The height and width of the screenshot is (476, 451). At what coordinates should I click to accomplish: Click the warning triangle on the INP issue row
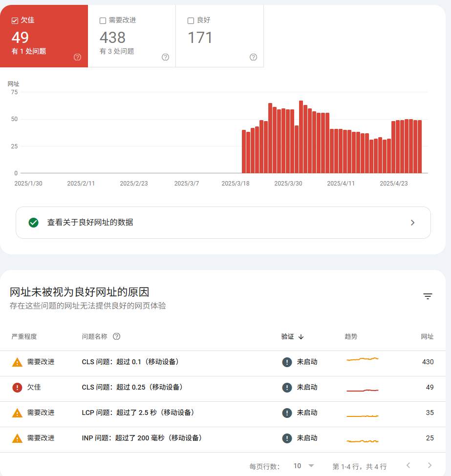[x=18, y=438]
